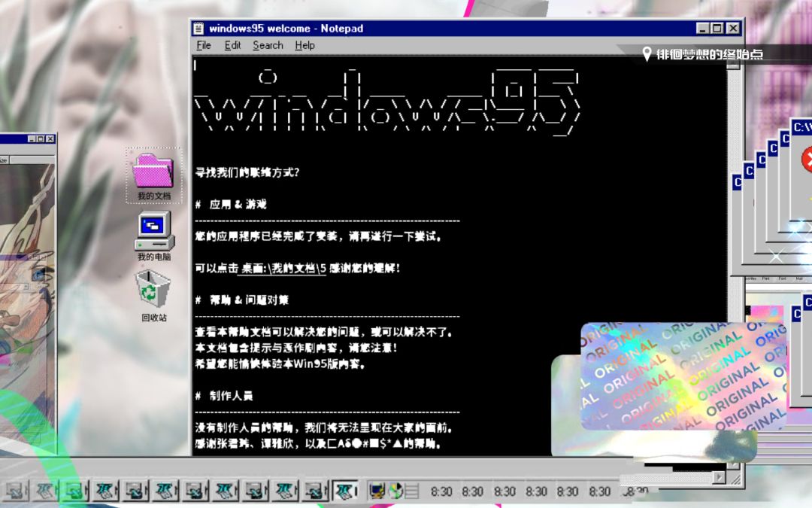Click the line starting 感谢张君玮

point(318,444)
